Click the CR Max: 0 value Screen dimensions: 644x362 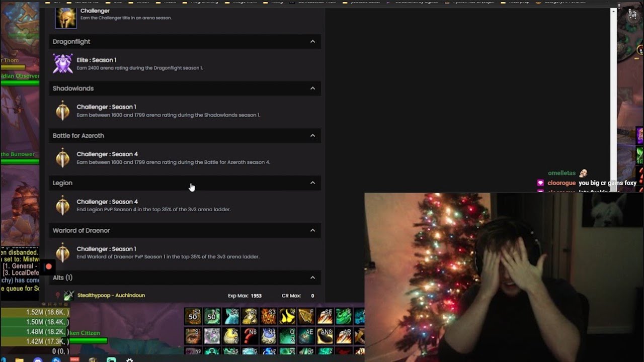(x=298, y=296)
